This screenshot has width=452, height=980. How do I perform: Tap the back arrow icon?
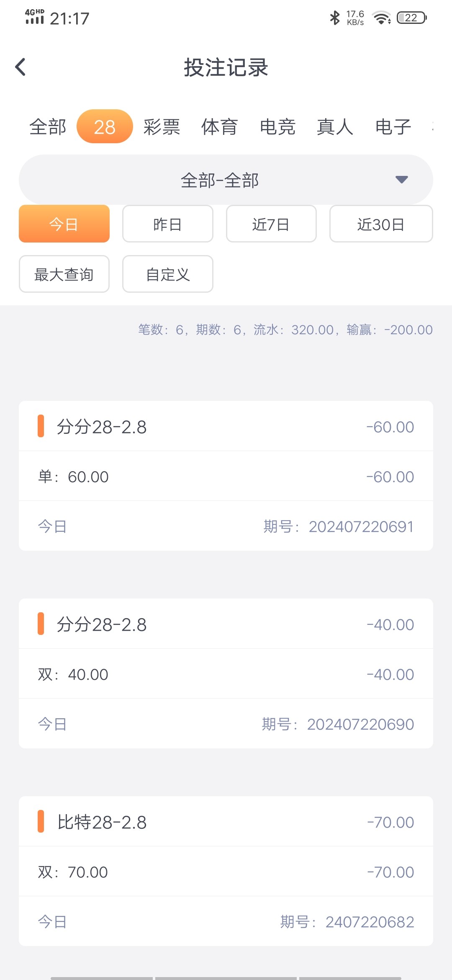pyautogui.click(x=21, y=67)
